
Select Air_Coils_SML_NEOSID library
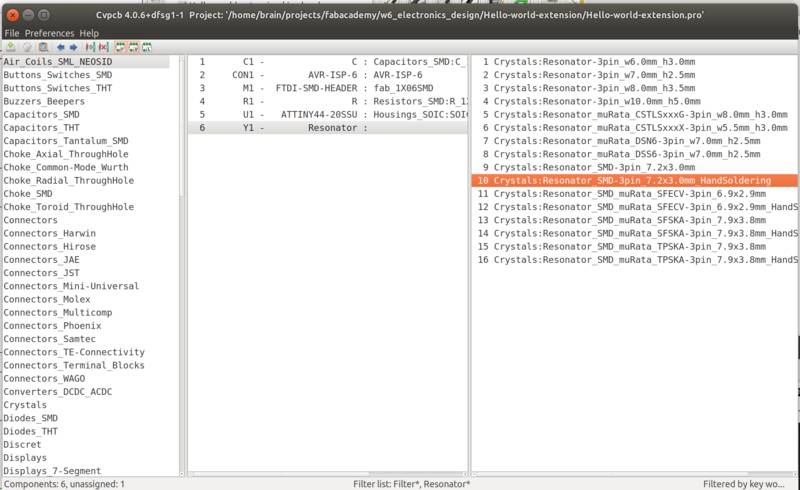pos(86,62)
